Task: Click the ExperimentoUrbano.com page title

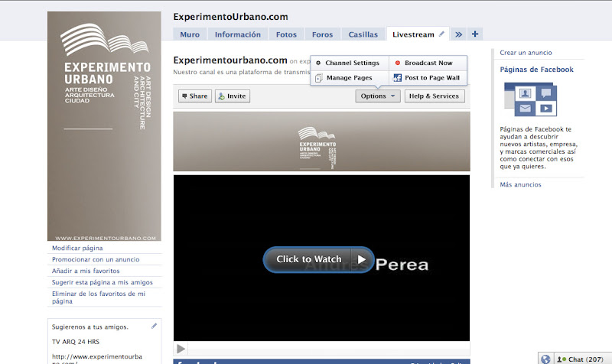Action: 231,17
